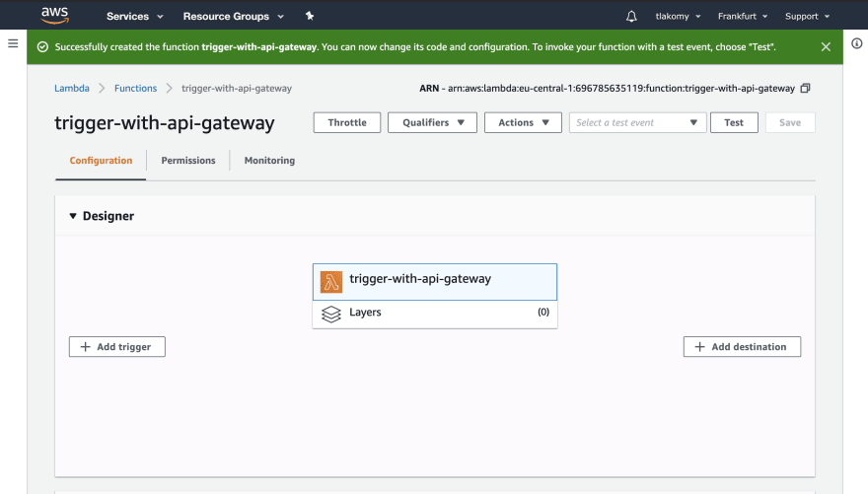Viewport: 868px width, 494px height.
Task: Click Add trigger
Action: 116,347
